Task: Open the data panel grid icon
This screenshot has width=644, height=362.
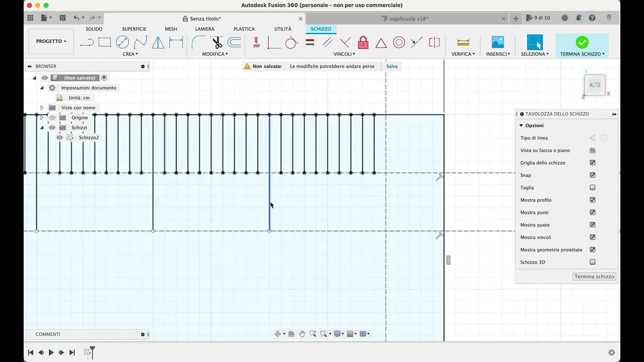Action: [x=30, y=18]
